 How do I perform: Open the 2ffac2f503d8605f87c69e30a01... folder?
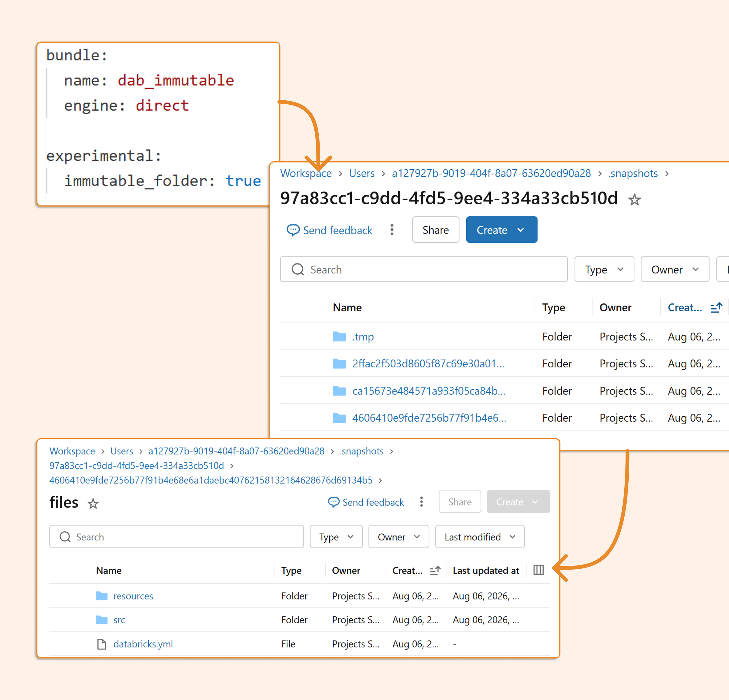pyautogui.click(x=428, y=364)
